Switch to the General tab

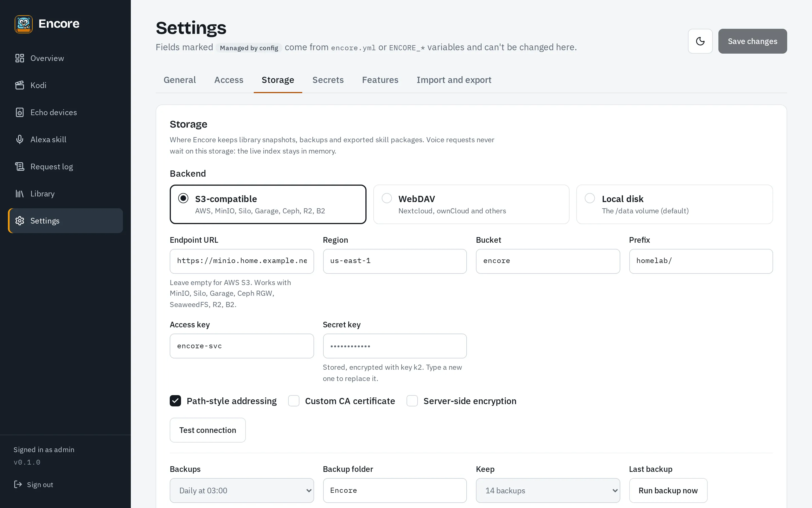tap(180, 80)
